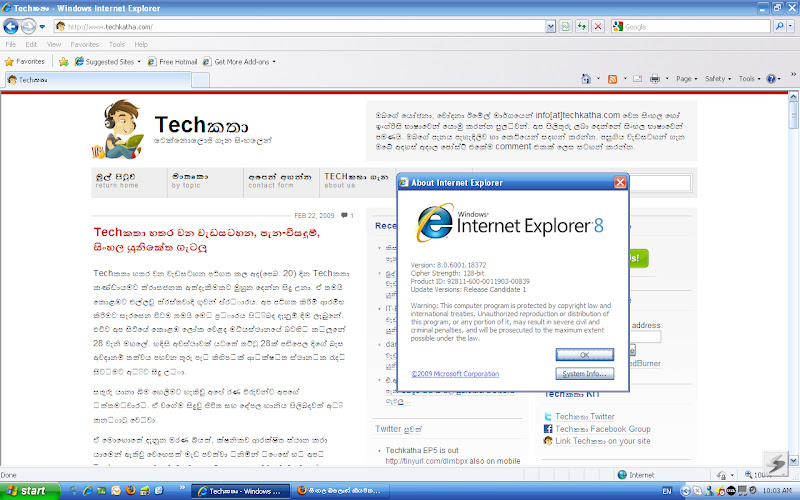Click the red Stop loading icon
Screen dimensions: 800x500
598,27
